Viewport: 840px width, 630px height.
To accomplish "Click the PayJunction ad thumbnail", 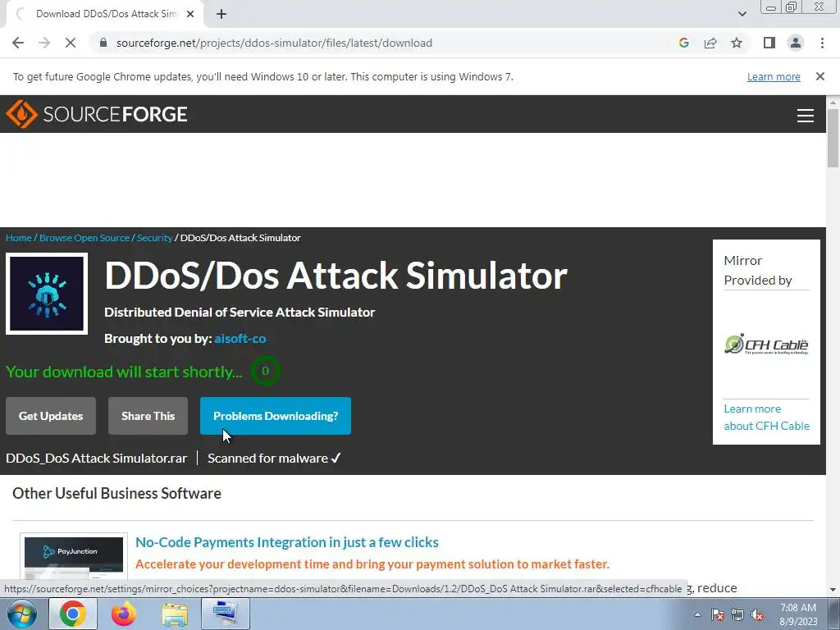I will [x=74, y=557].
